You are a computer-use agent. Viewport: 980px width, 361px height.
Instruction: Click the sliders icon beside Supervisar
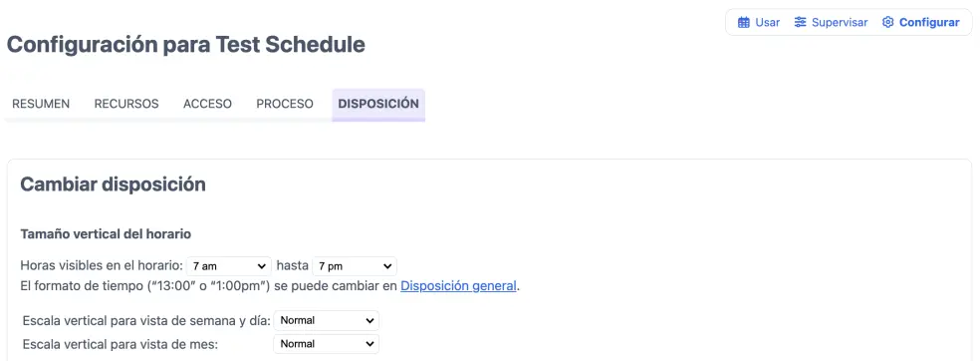800,23
